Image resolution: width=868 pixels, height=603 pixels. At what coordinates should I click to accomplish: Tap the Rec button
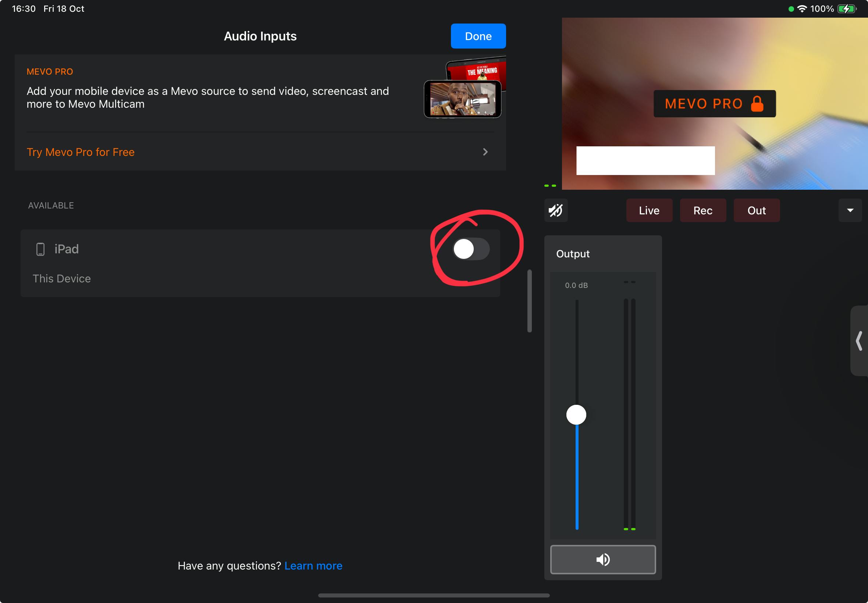coord(703,210)
